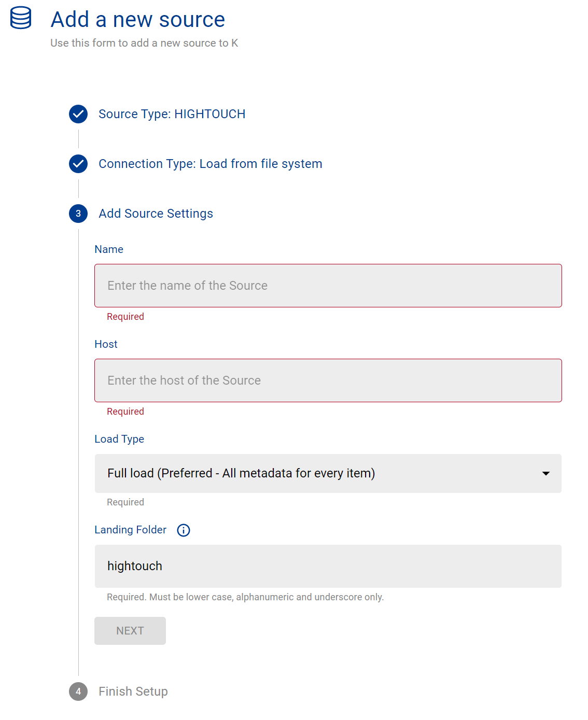The height and width of the screenshot is (720, 588).
Task: Click the Load Type label
Action: point(119,439)
